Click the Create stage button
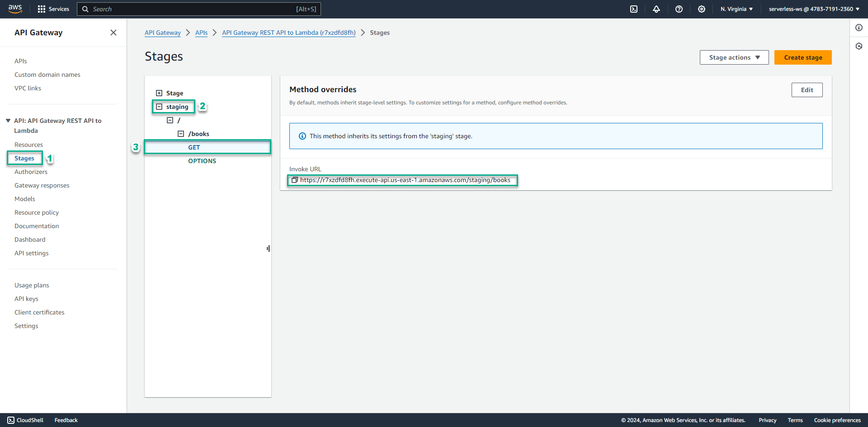Image resolution: width=868 pixels, height=427 pixels. [803, 57]
